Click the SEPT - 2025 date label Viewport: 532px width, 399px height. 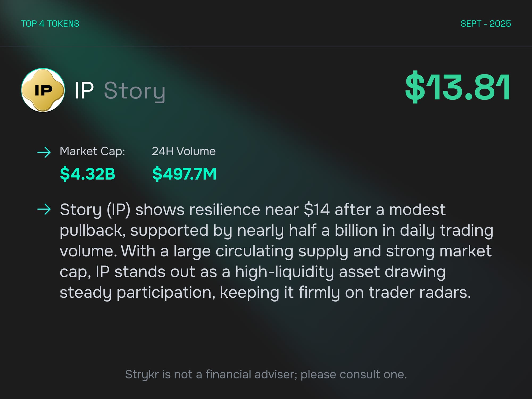click(x=485, y=24)
